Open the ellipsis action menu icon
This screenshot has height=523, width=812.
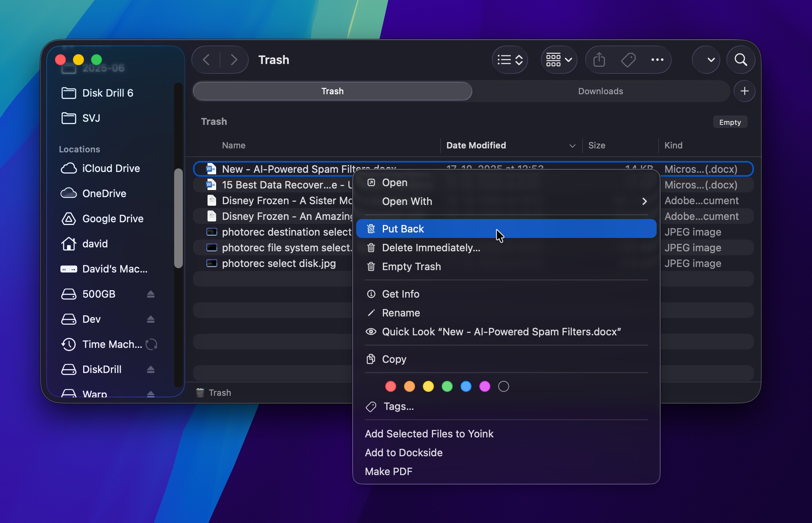(x=657, y=60)
